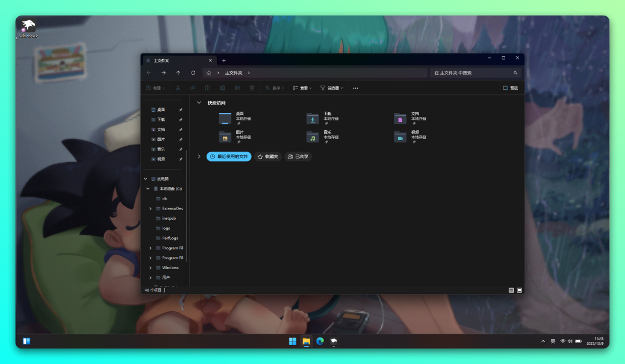
Task: Launch Microsoft Edge from the taskbar
Action: click(x=319, y=341)
